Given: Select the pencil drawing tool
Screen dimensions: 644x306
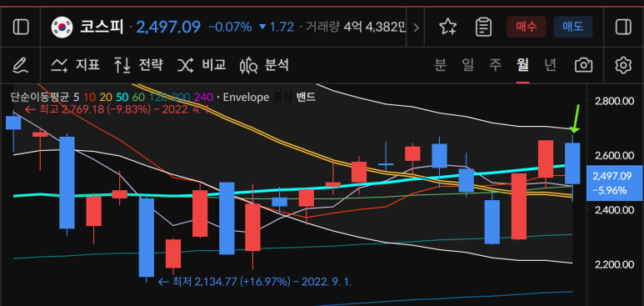Looking at the screenshot, I should (x=21, y=65).
